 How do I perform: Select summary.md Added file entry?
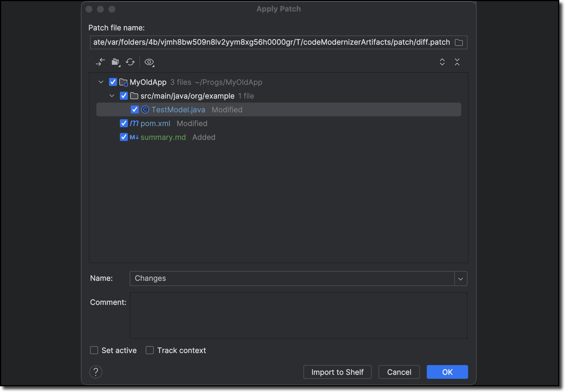(x=163, y=137)
